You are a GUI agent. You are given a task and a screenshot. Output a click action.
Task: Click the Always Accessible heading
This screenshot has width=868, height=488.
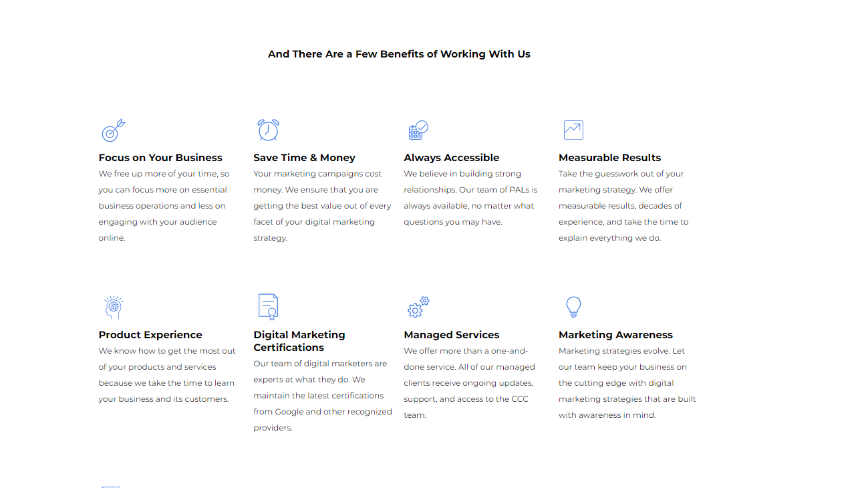click(x=451, y=158)
